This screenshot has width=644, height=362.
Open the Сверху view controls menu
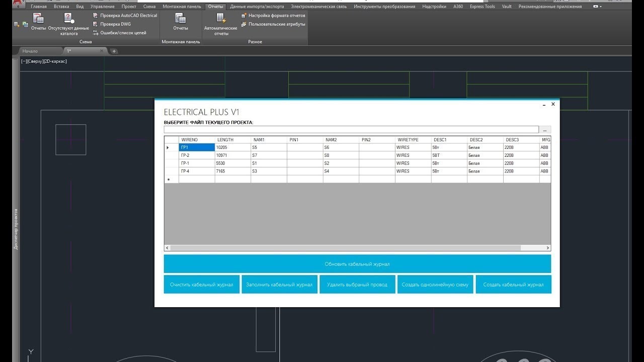coord(35,61)
